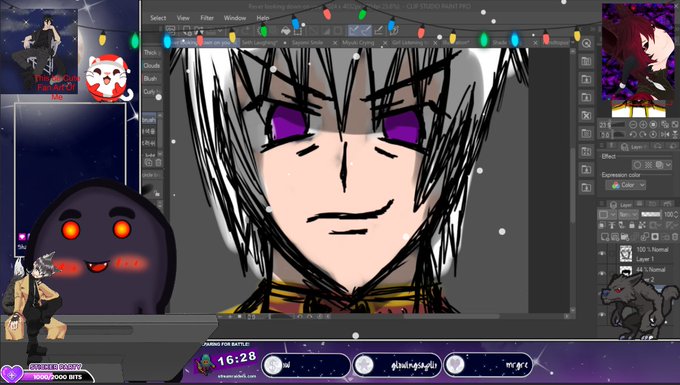Image resolution: width=680 pixels, height=385 pixels.
Task: Click the search material magnifier icon
Action: coord(586,43)
